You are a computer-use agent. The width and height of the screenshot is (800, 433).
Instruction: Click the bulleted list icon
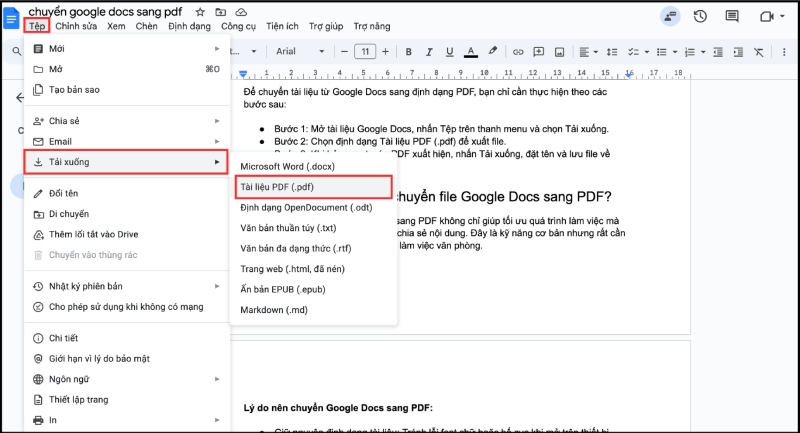click(x=662, y=52)
